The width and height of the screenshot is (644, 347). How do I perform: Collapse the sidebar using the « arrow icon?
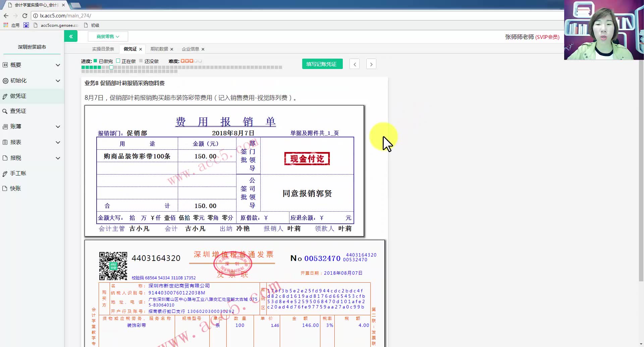71,36
